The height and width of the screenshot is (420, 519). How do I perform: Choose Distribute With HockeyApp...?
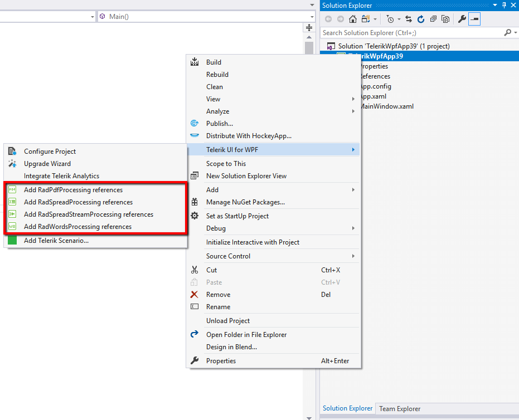tap(273, 136)
